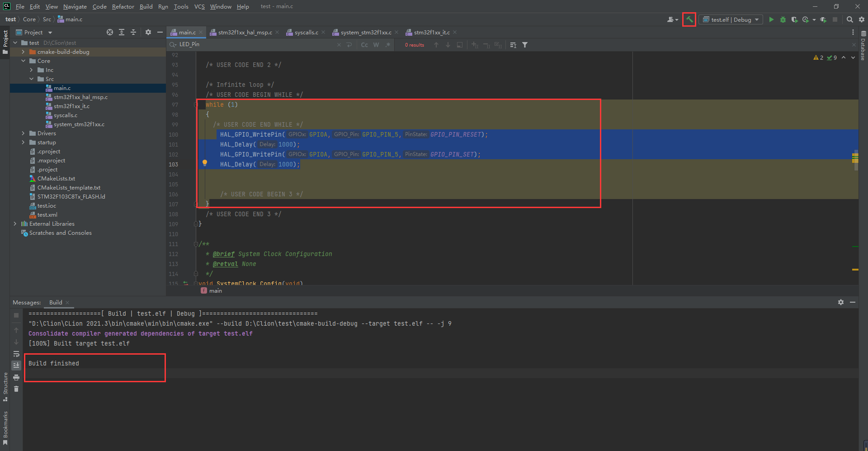Click the Soft-Wrap icon in Build output
Image resolution: width=868 pixels, height=451 pixels.
(x=16, y=354)
